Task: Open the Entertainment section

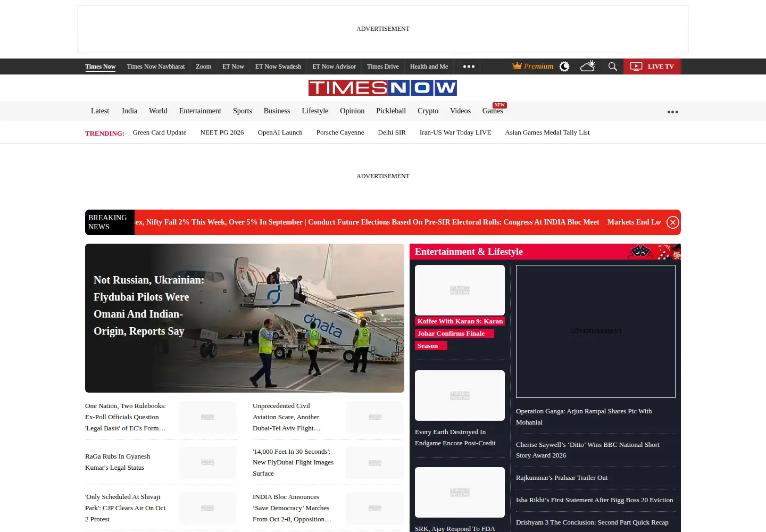Action: [x=200, y=111]
